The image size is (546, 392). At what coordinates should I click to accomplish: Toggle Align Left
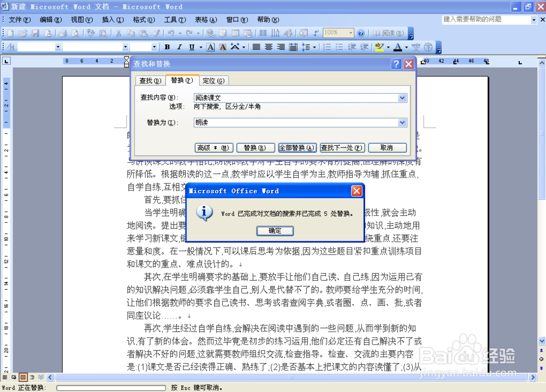tap(256, 46)
